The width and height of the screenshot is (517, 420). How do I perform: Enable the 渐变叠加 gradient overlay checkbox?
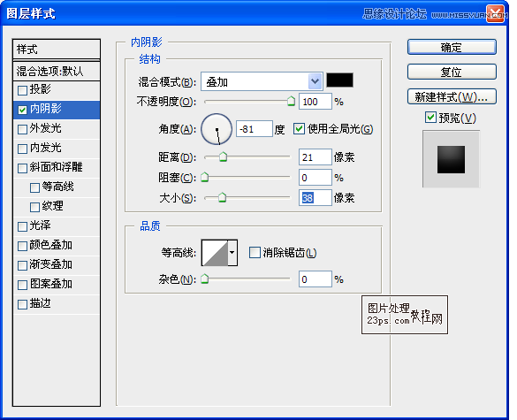[22, 265]
